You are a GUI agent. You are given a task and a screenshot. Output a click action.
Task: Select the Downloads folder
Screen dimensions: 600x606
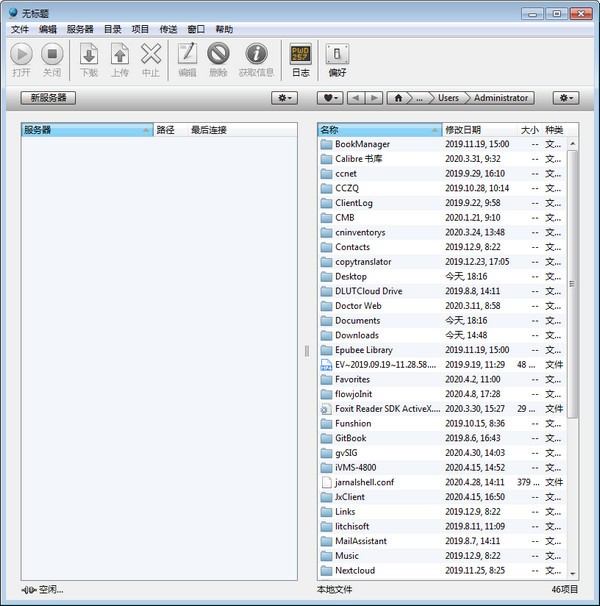click(441, 335)
